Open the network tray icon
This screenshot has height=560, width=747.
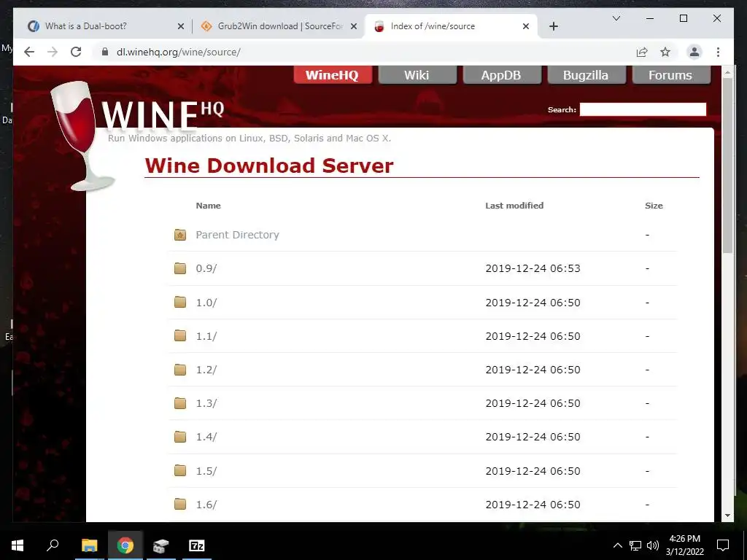[x=635, y=545]
